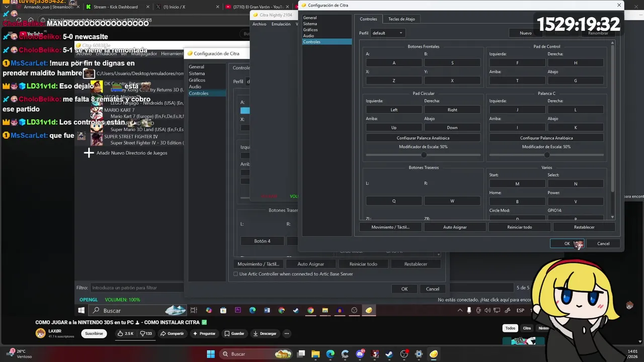This screenshot has height=362, width=644.
Task: Click Citra lemon icon in inner taskbar
Action: point(369,310)
